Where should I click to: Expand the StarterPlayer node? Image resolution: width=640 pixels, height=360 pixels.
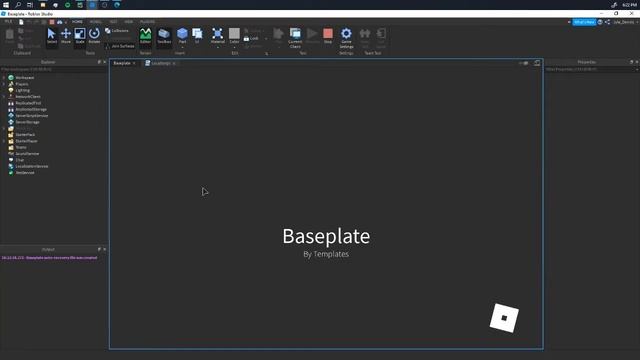[4, 141]
